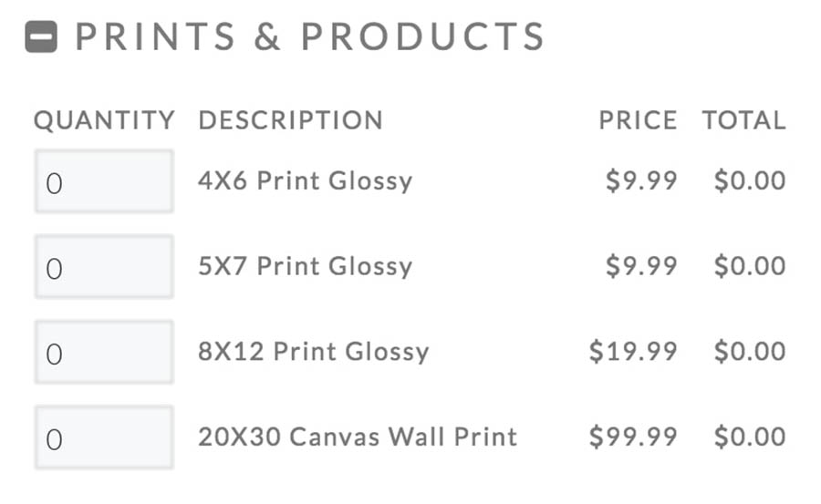The width and height of the screenshot is (821, 504).
Task: Click the $99.99 canvas print price
Action: (x=633, y=437)
